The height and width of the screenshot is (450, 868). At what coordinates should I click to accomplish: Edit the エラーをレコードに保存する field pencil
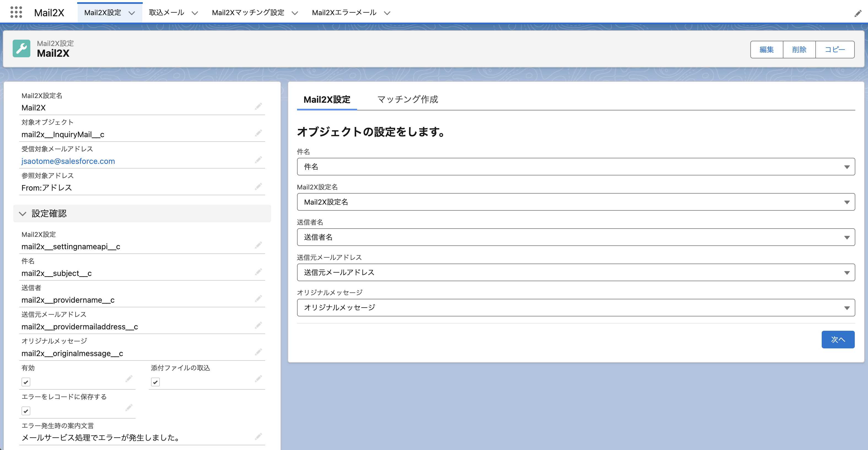129,408
